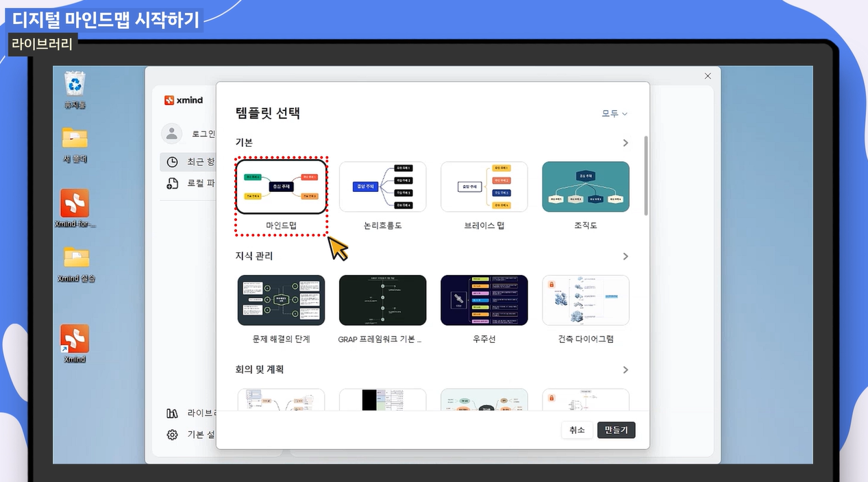
Task: Select the 조직도 template thumbnail
Action: click(x=585, y=186)
